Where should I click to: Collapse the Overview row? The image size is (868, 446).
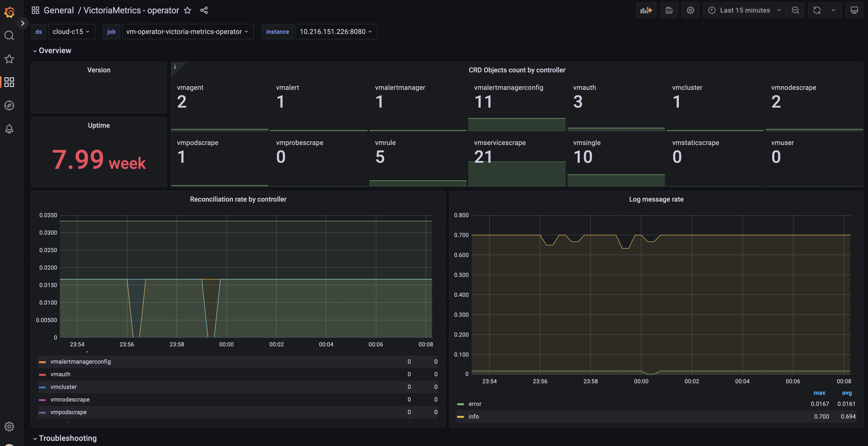(x=52, y=51)
